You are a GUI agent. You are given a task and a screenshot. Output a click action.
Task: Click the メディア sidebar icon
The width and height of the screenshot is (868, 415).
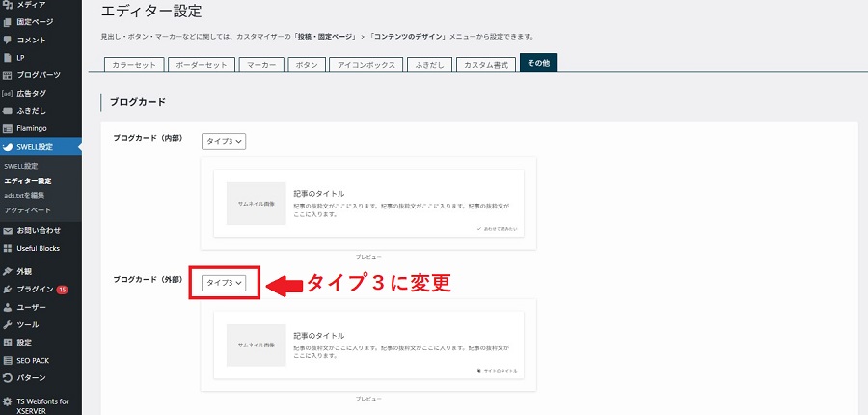coord(7,5)
